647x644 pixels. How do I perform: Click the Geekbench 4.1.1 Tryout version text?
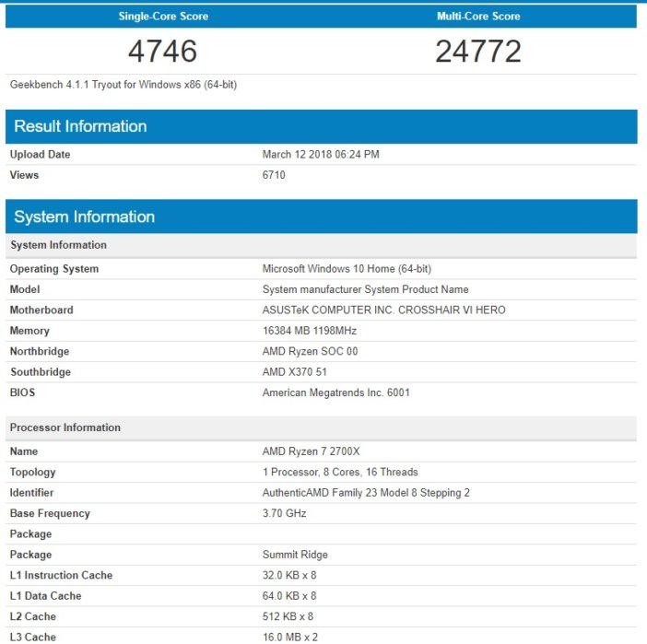[x=123, y=85]
